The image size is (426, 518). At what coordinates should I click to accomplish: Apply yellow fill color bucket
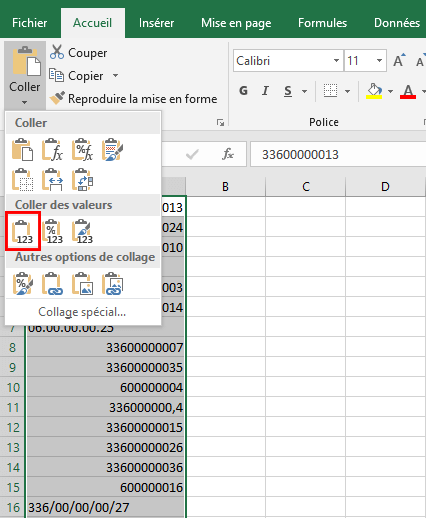click(374, 90)
